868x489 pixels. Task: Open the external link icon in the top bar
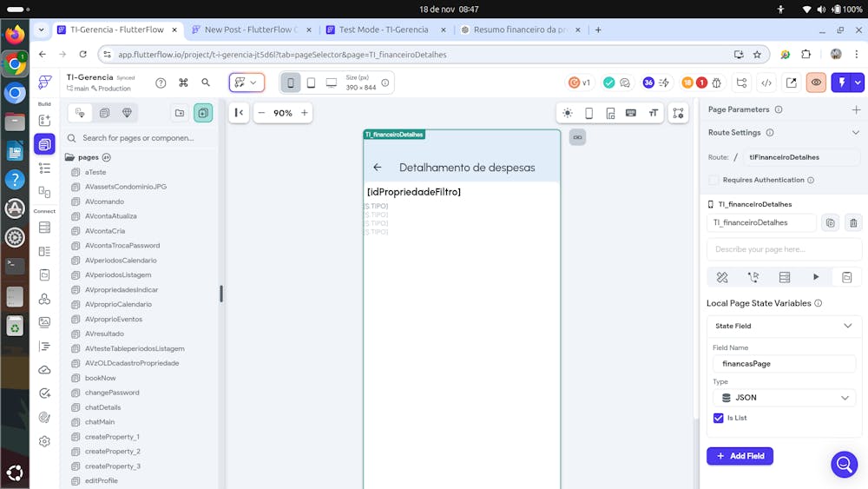click(x=791, y=83)
